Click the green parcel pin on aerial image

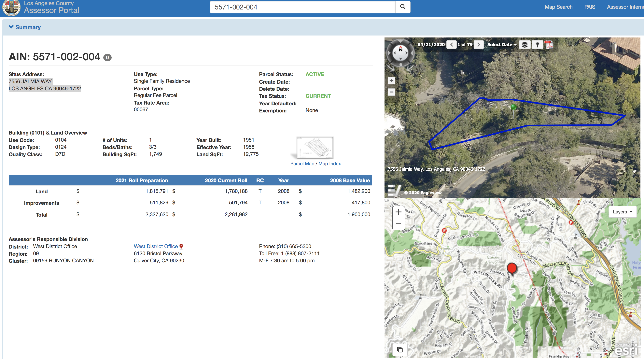coord(513,107)
